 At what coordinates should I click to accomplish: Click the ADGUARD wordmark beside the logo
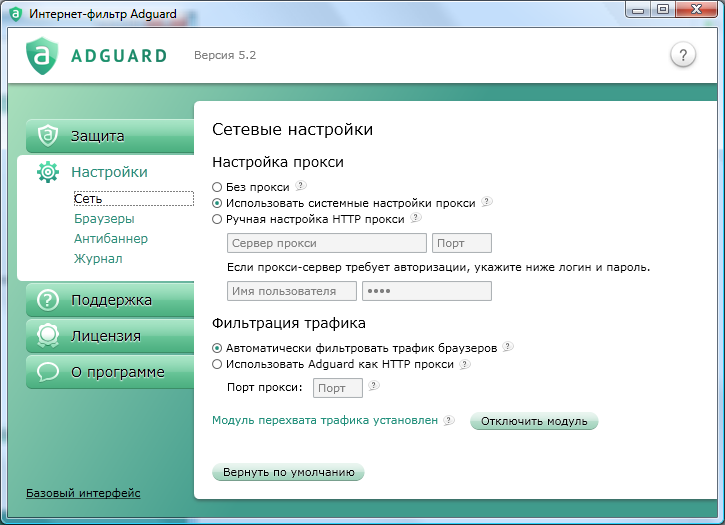pyautogui.click(x=119, y=56)
